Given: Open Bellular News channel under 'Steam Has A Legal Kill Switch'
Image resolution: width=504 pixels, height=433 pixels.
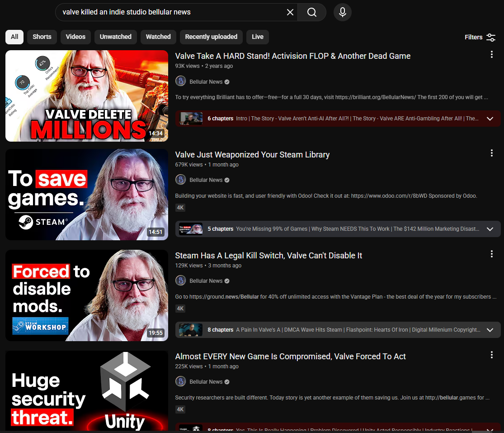Looking at the screenshot, I should click(x=206, y=281).
